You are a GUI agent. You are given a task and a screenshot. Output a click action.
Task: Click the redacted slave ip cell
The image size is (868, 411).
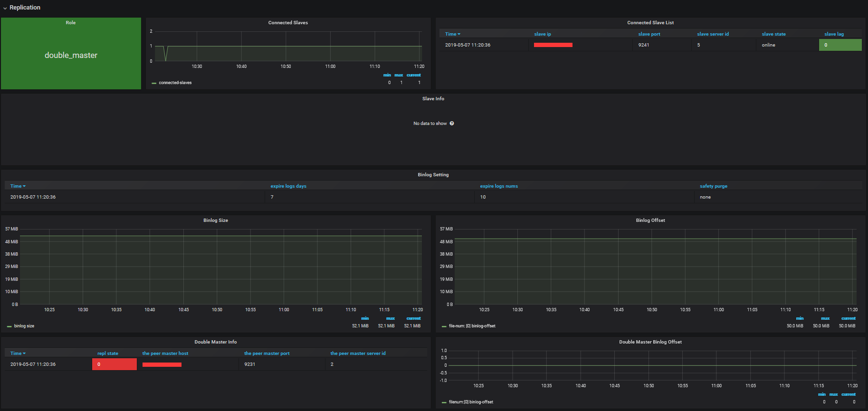pos(553,45)
